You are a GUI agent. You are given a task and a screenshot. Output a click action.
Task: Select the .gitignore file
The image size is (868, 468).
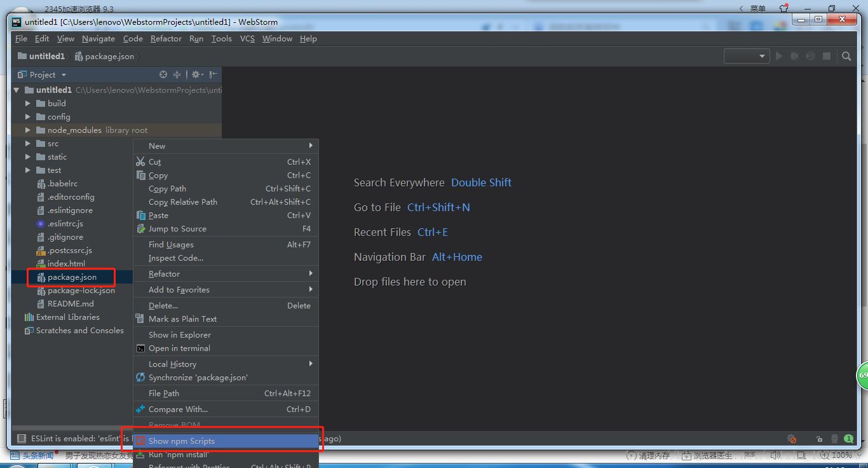point(65,237)
